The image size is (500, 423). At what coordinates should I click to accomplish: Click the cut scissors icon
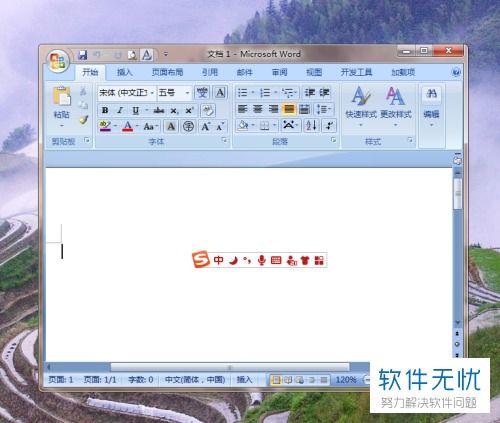click(x=83, y=91)
